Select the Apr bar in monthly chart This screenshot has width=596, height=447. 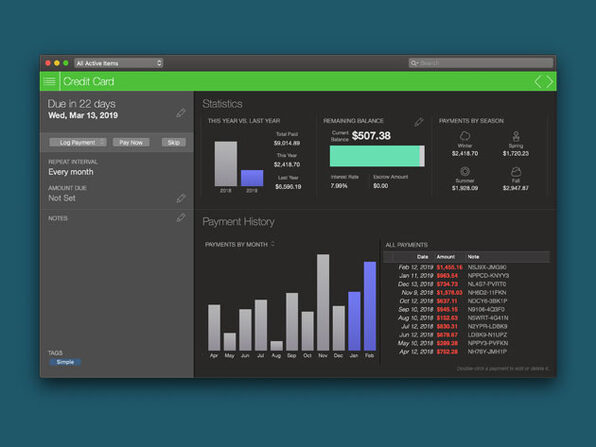tap(214, 328)
